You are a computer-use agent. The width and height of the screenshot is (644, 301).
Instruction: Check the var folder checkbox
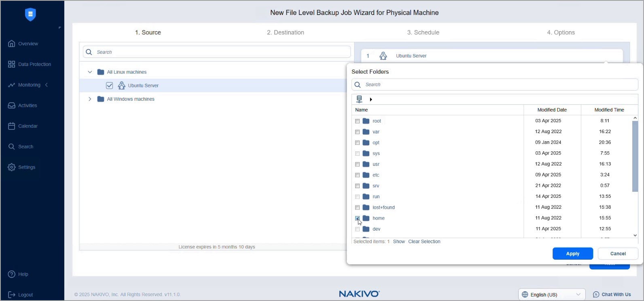click(x=357, y=132)
